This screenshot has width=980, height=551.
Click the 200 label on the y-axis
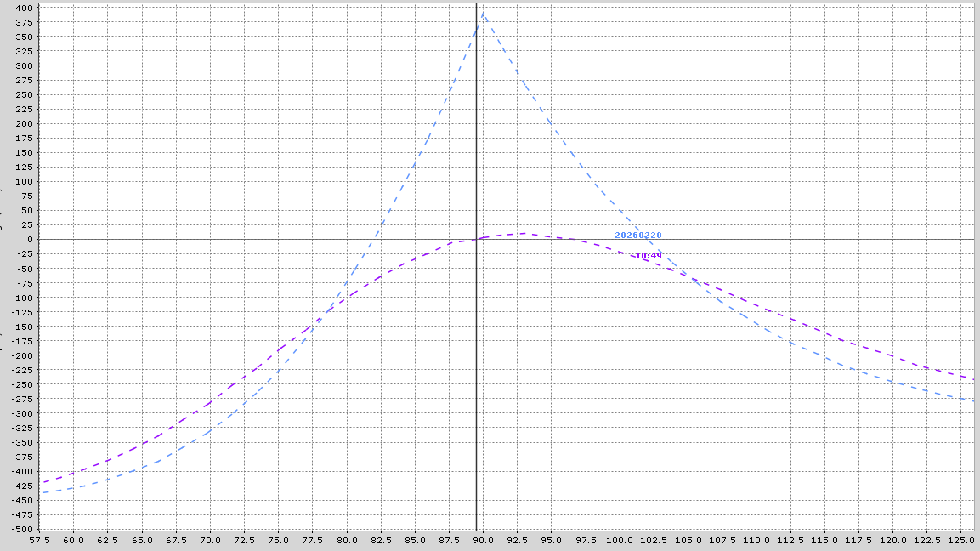[x=25, y=124]
